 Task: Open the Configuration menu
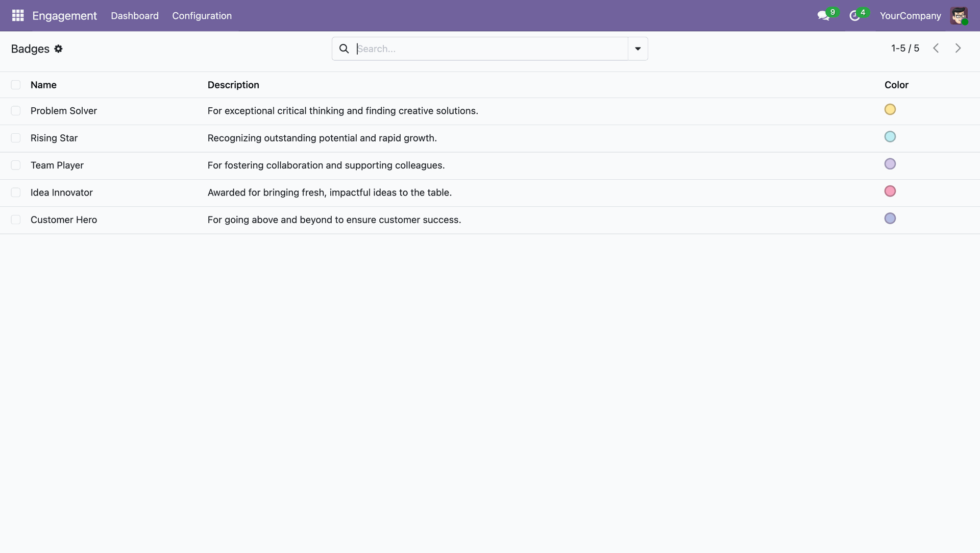[202, 16]
